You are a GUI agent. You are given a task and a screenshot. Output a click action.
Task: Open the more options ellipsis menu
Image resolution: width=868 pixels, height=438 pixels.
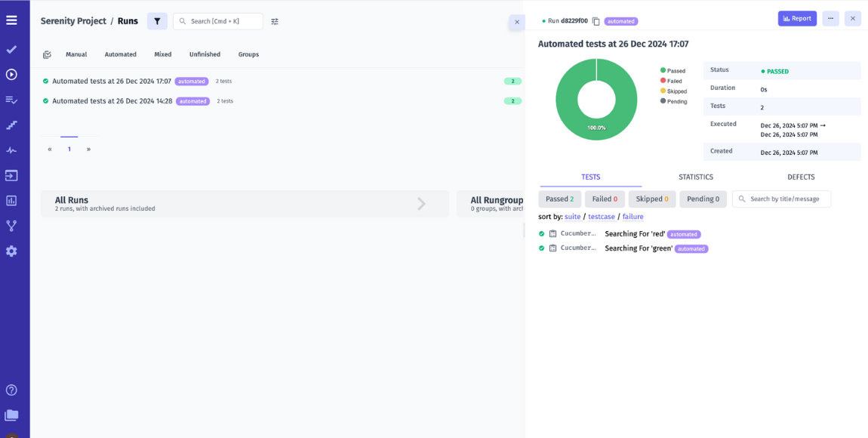click(x=830, y=18)
